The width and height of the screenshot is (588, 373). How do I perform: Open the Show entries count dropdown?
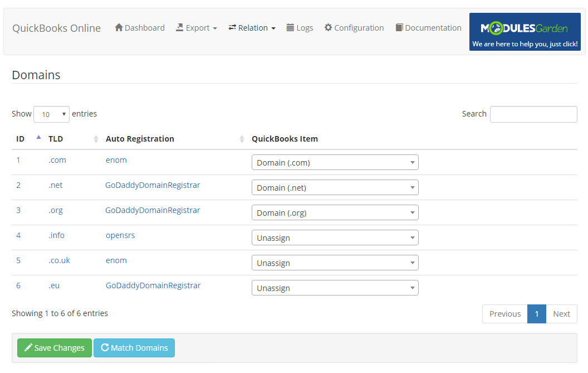coord(51,114)
